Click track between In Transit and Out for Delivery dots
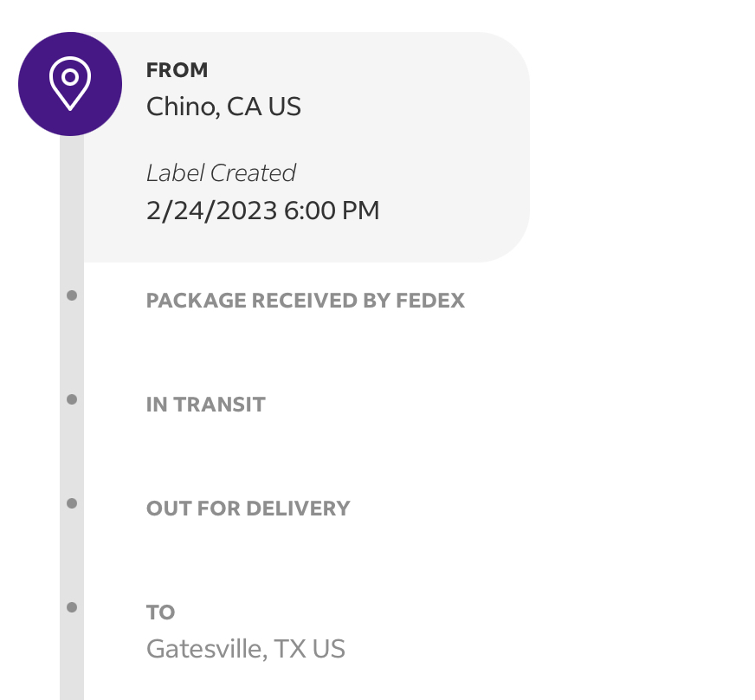 pyautogui.click(x=72, y=451)
